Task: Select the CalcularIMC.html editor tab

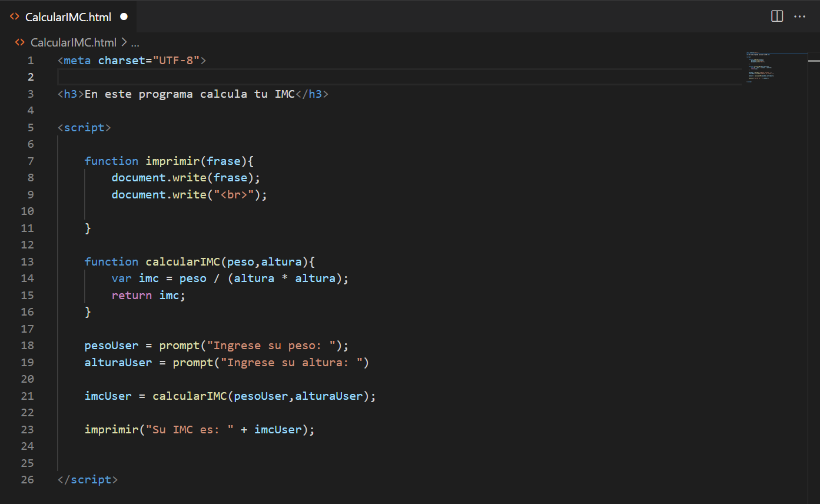Action: [68, 16]
